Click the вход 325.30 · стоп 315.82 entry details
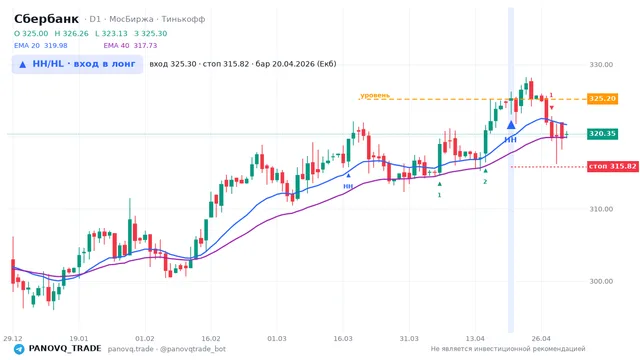Screen dimensions: 640x360 click(243, 64)
